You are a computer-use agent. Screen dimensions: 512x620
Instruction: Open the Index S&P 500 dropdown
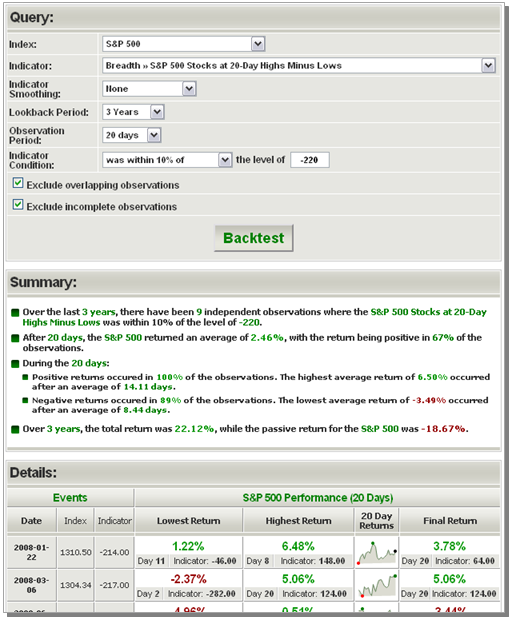183,44
